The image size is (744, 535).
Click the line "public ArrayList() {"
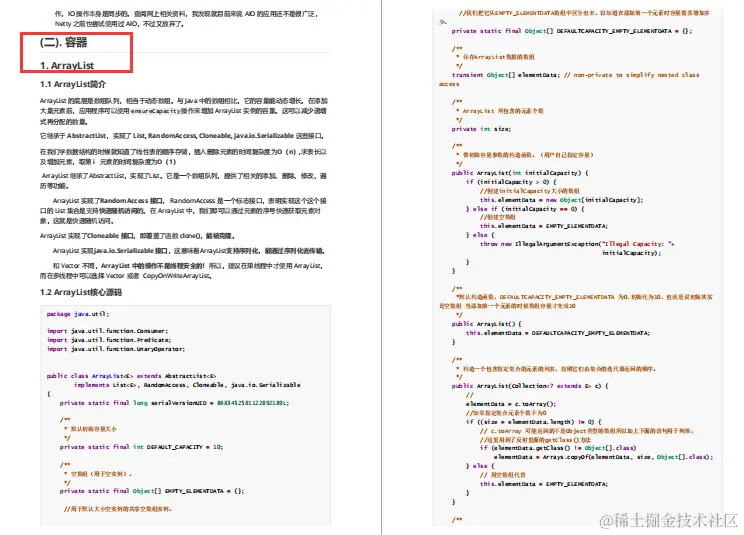click(486, 323)
